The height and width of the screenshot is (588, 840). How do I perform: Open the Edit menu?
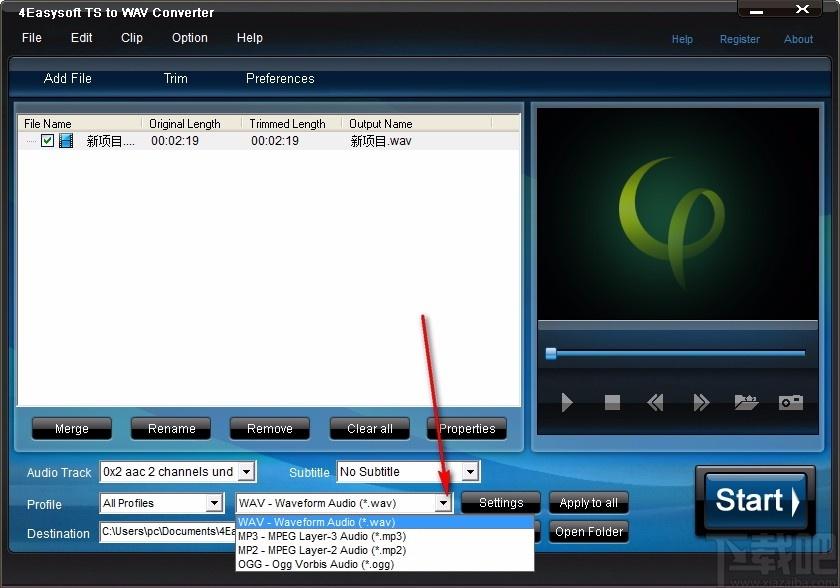[x=81, y=38]
